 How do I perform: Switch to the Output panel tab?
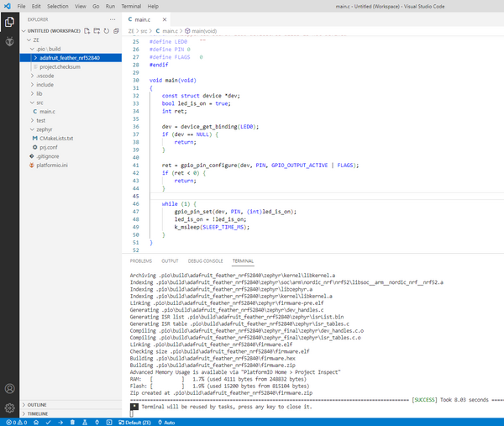point(170,260)
